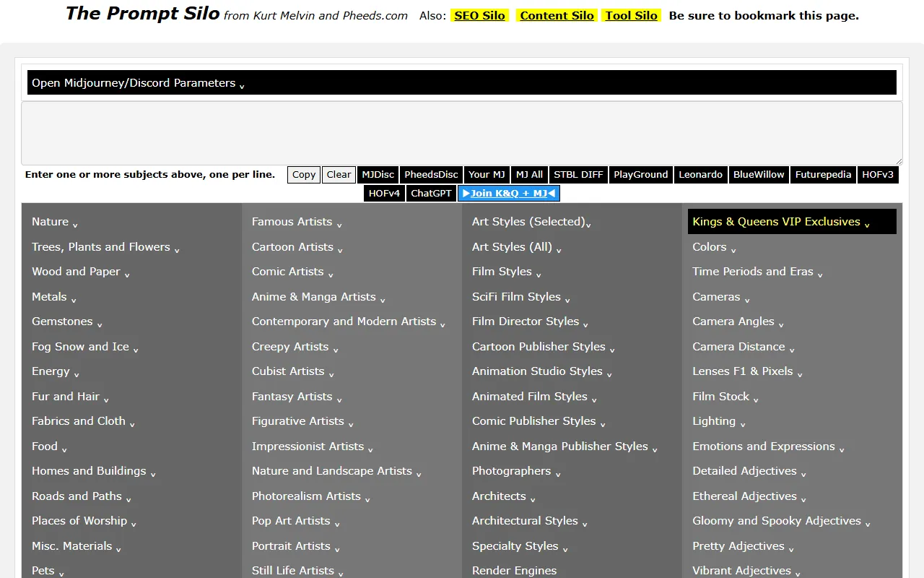Image resolution: width=924 pixels, height=578 pixels.
Task: Click the Copy button
Action: point(303,175)
